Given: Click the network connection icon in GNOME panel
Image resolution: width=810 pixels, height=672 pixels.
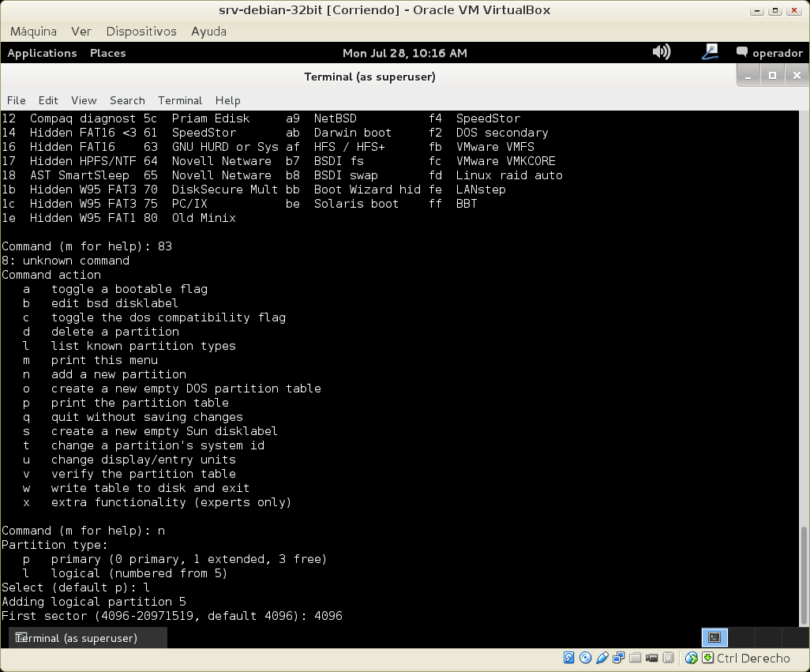Looking at the screenshot, I should tap(710, 52).
